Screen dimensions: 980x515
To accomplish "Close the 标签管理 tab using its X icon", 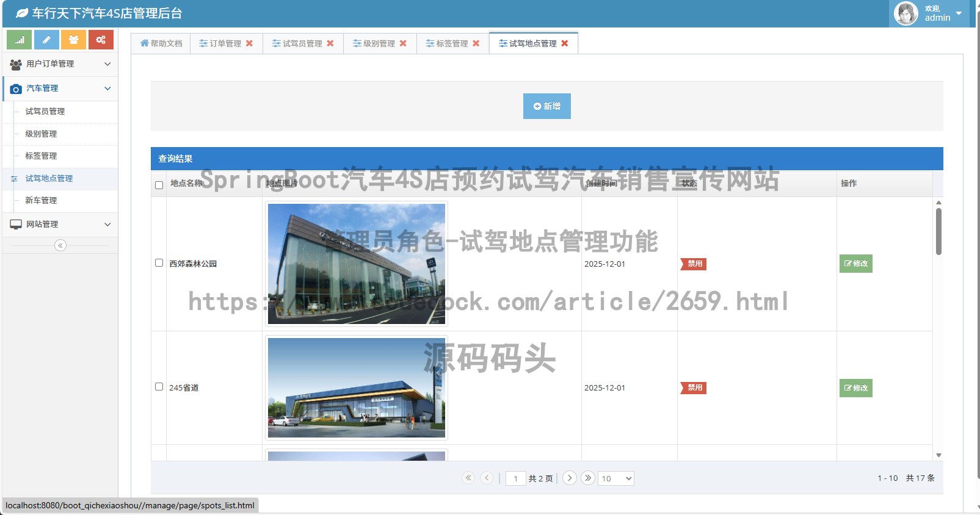I will pyautogui.click(x=476, y=43).
